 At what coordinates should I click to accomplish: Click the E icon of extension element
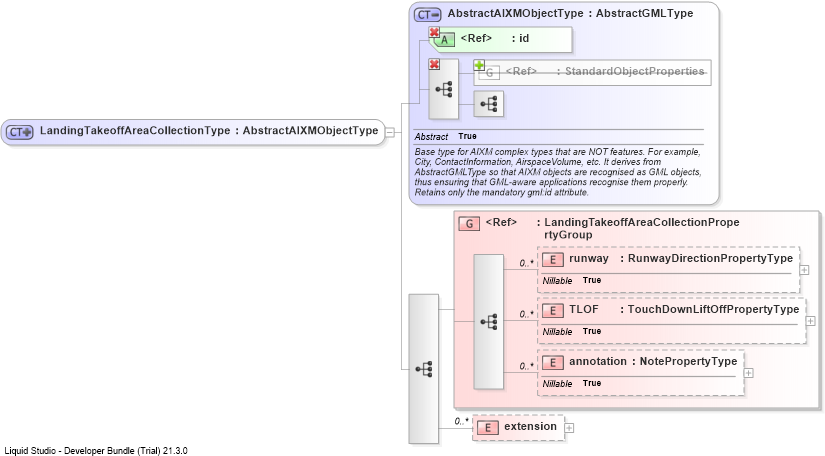(488, 428)
